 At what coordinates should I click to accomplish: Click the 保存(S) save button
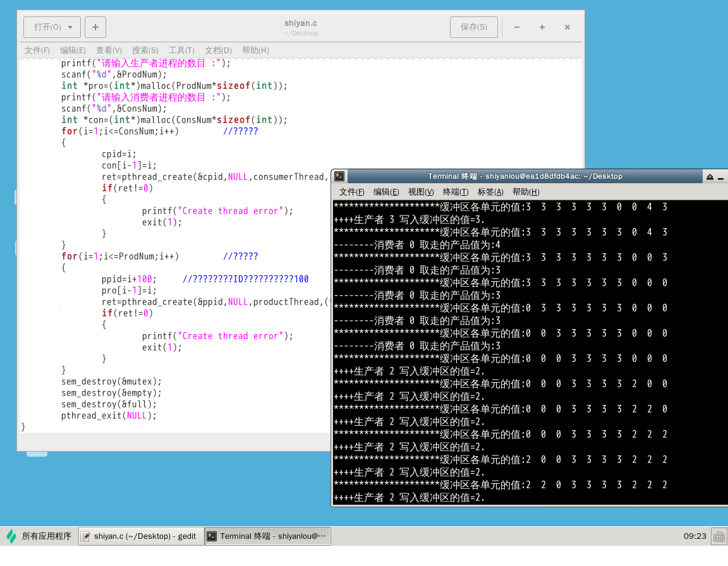(473, 27)
